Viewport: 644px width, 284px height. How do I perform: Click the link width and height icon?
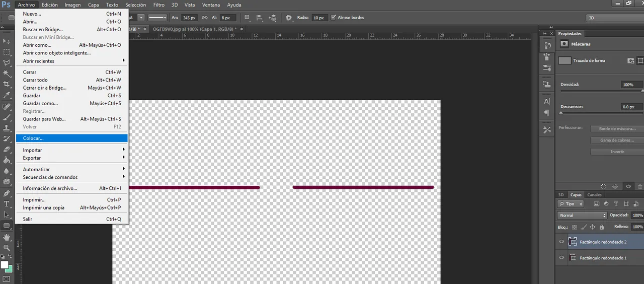click(204, 18)
